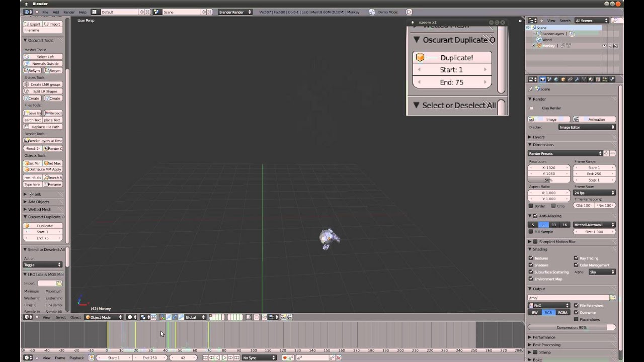The image size is (644, 362).
Task: Click the proportional editing circle icon
Action: [257, 317]
